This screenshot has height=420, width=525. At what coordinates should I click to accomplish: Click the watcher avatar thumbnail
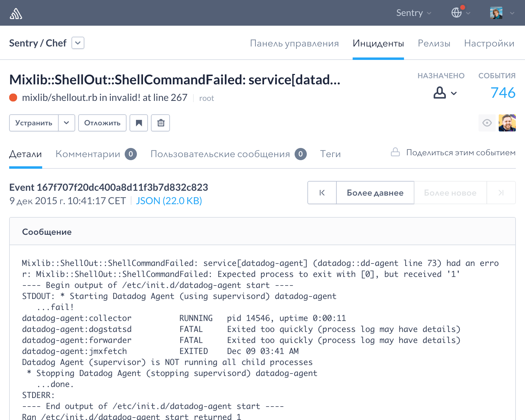pos(507,123)
